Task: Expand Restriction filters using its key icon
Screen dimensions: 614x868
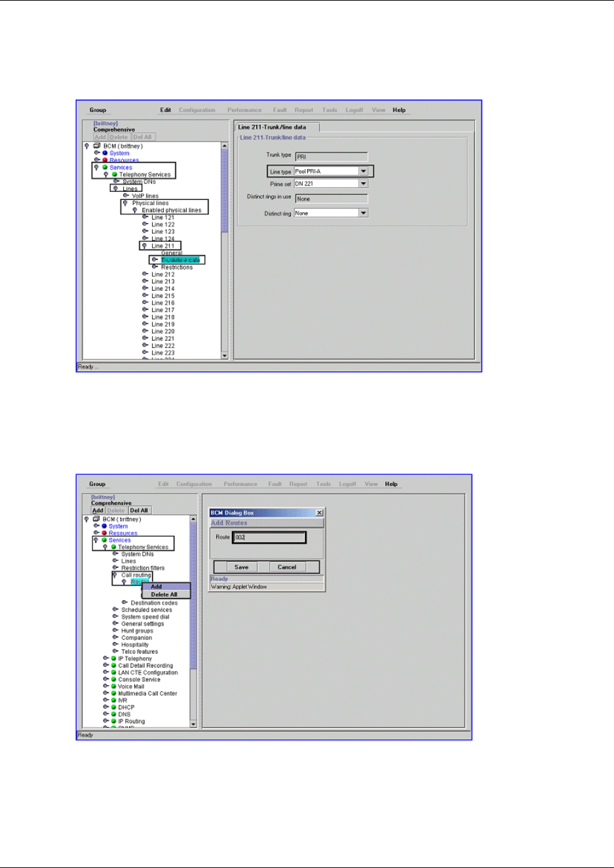Action: tap(115, 567)
